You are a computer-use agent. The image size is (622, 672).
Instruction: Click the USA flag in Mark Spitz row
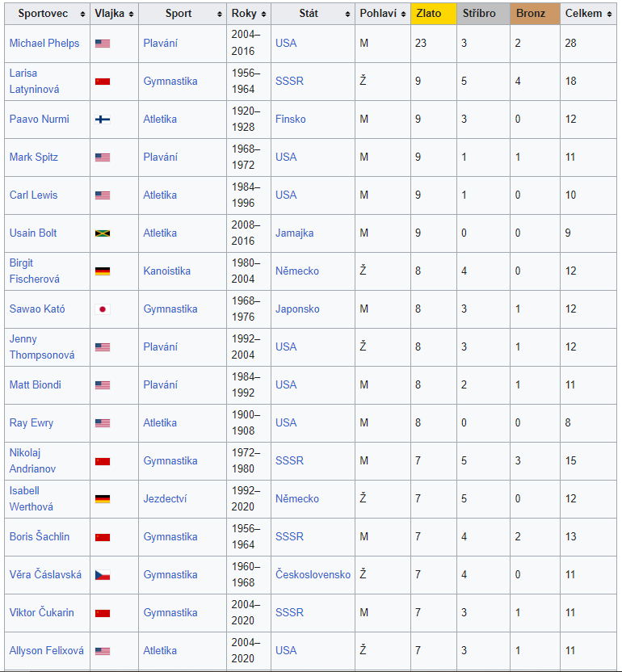[x=103, y=157]
